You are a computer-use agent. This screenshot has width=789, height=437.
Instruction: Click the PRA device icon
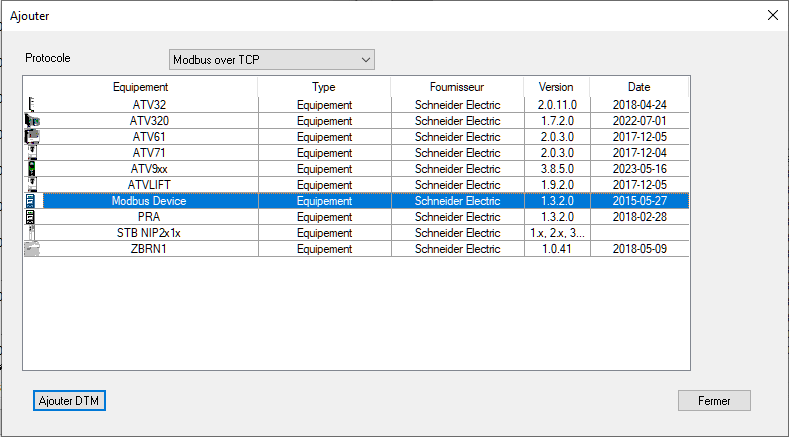pyautogui.click(x=31, y=216)
